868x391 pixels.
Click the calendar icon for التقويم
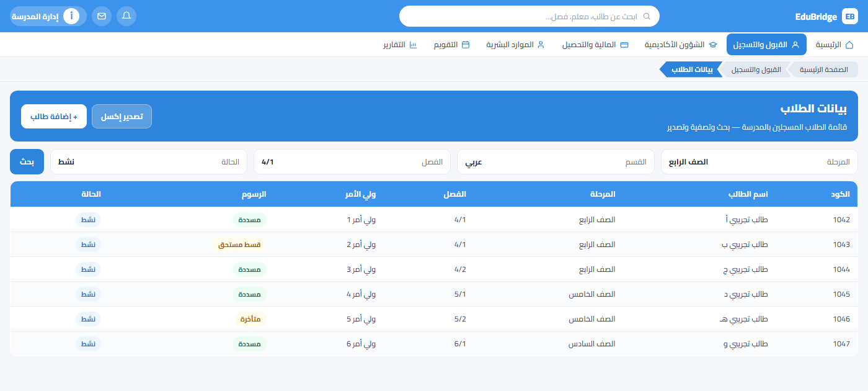coord(466,45)
